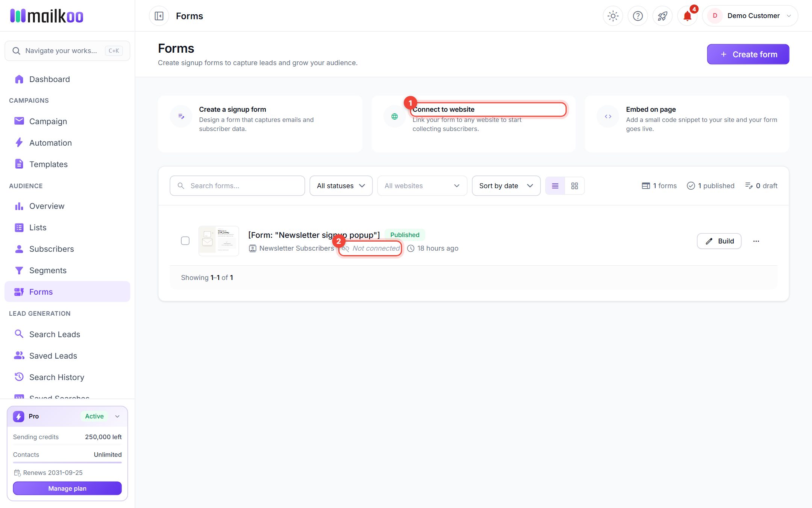Viewport: 812px width, 508px height.
Task: Open the three-dots menu for Newsletter form
Action: [756, 241]
